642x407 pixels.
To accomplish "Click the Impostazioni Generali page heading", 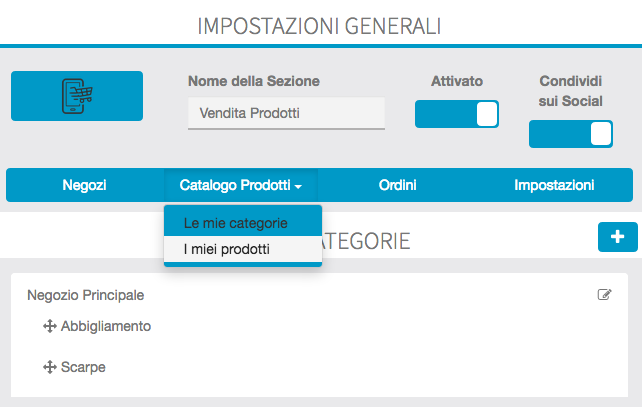I will tap(320, 25).
